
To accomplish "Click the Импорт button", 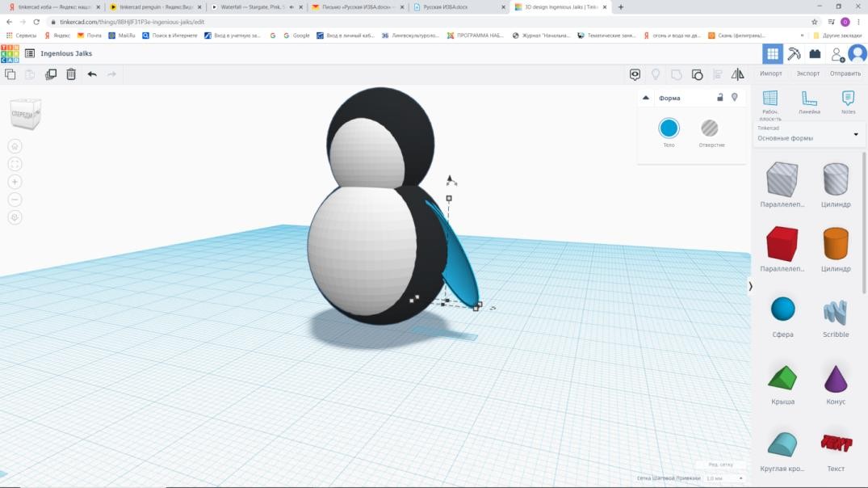I will (x=770, y=74).
